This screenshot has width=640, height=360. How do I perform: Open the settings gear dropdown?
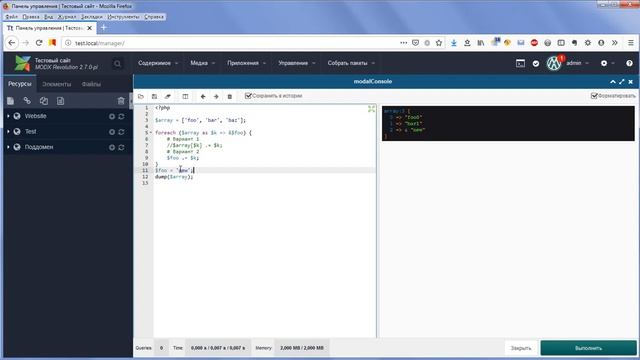point(607,63)
